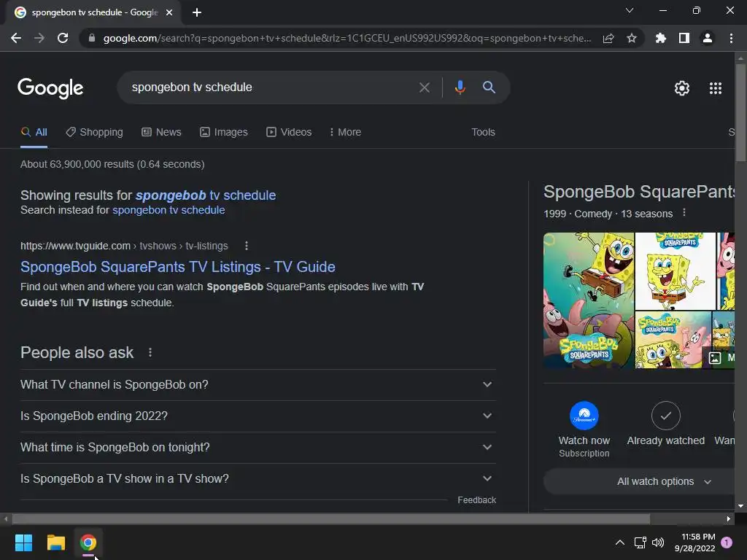Image resolution: width=747 pixels, height=560 pixels.
Task: Click the Feedback link
Action: coord(476,500)
